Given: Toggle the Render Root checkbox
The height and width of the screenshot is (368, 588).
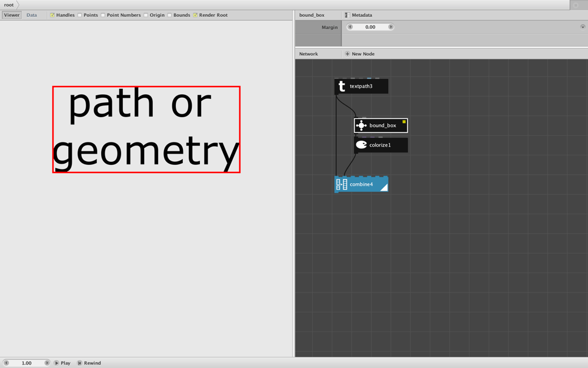Looking at the screenshot, I should 195,15.
